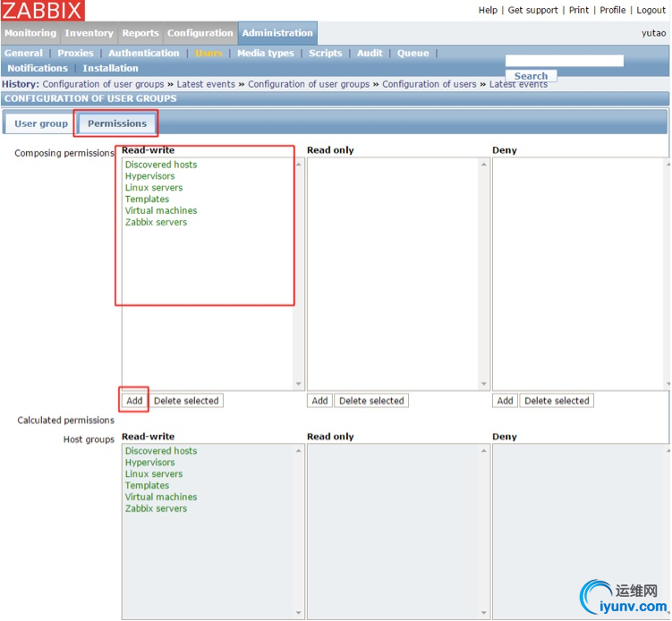
Task: Open Notifications submenu
Action: [x=38, y=68]
